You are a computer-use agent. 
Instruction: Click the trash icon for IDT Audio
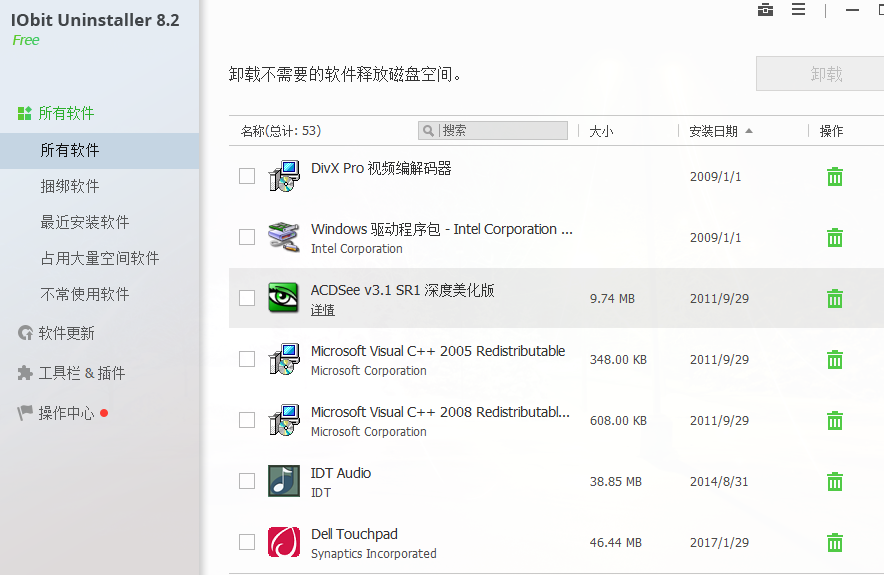834,482
